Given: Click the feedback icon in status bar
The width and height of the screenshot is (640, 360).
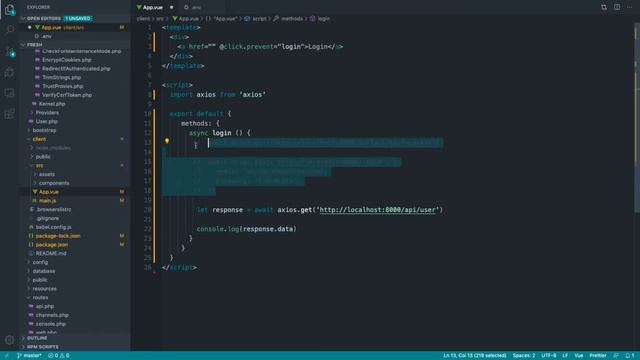Looking at the screenshot, I should coord(616,356).
